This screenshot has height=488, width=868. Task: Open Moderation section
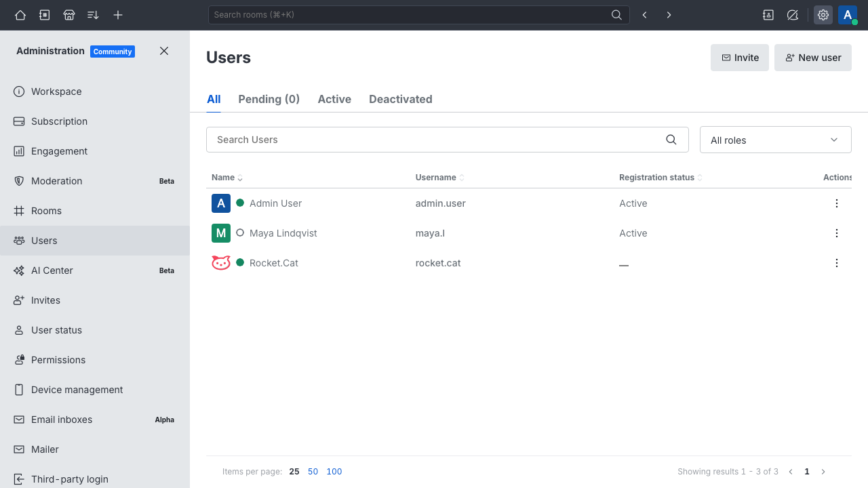click(x=95, y=181)
